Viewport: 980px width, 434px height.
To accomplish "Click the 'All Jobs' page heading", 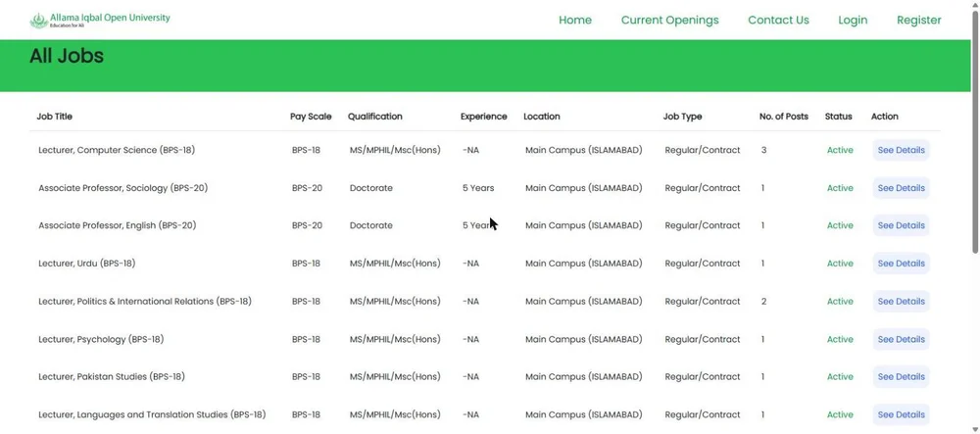I will [x=67, y=56].
